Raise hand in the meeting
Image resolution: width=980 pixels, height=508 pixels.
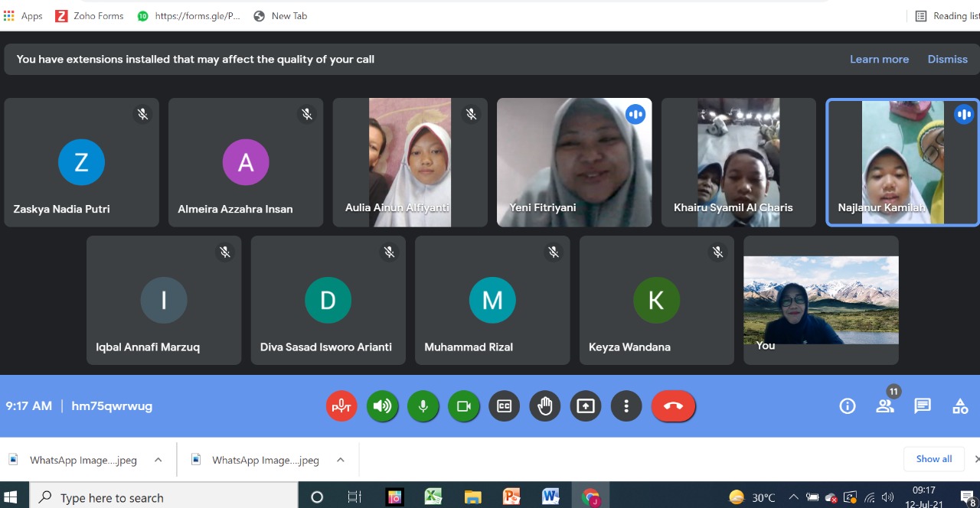[544, 406]
